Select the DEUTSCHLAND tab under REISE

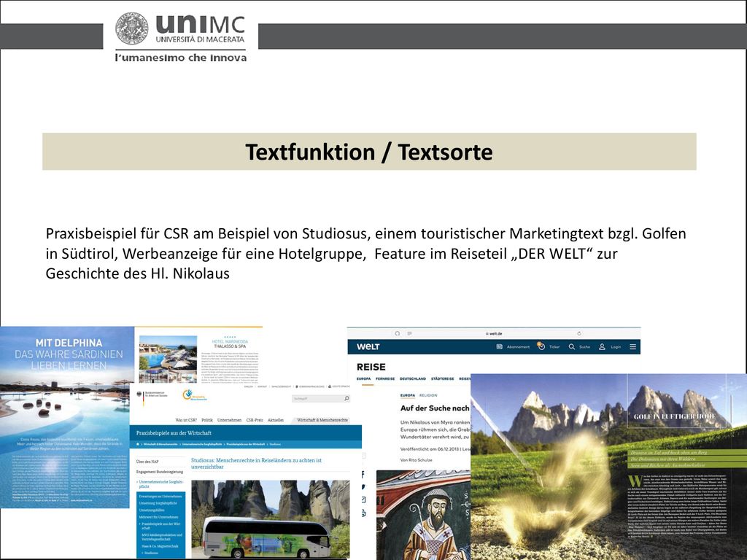pos(413,378)
